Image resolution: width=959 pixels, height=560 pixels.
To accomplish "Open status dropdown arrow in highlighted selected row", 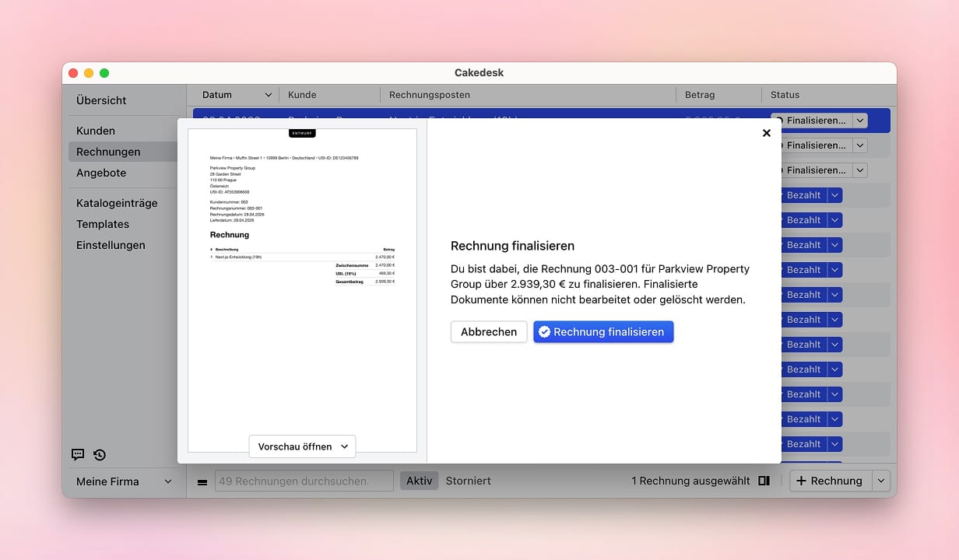I will (x=859, y=121).
